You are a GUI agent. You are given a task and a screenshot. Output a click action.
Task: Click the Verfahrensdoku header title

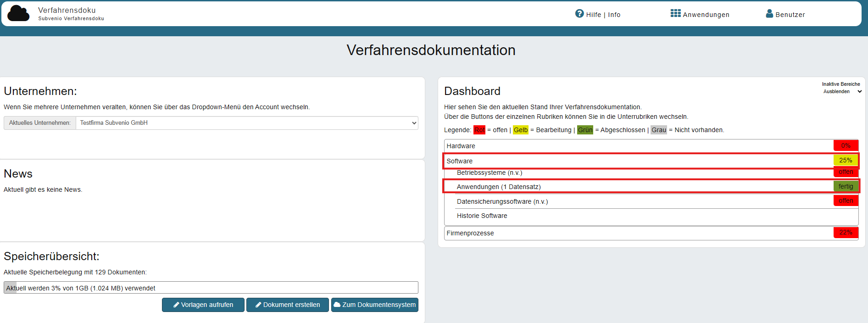tap(67, 10)
